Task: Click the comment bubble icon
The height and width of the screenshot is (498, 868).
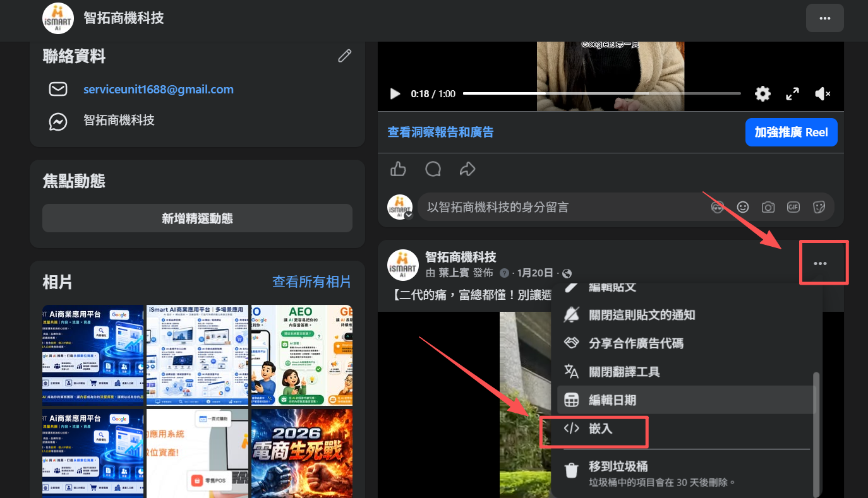Action: click(433, 169)
